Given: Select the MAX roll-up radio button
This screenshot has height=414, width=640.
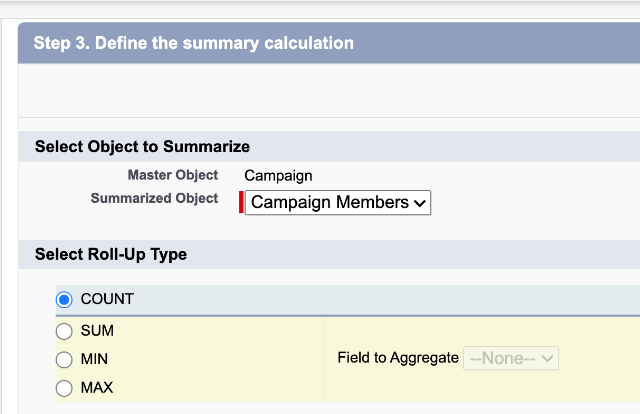Looking at the screenshot, I should pyautogui.click(x=64, y=388).
